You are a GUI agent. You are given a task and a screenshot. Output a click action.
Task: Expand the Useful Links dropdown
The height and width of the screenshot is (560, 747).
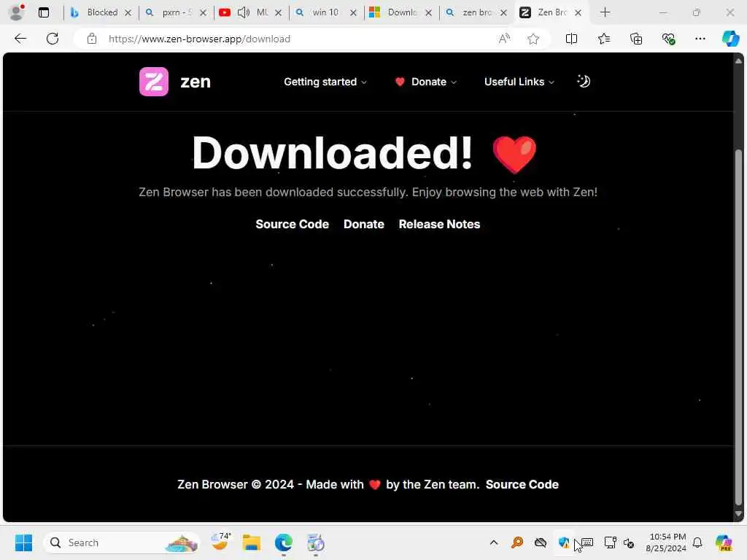pyautogui.click(x=519, y=82)
